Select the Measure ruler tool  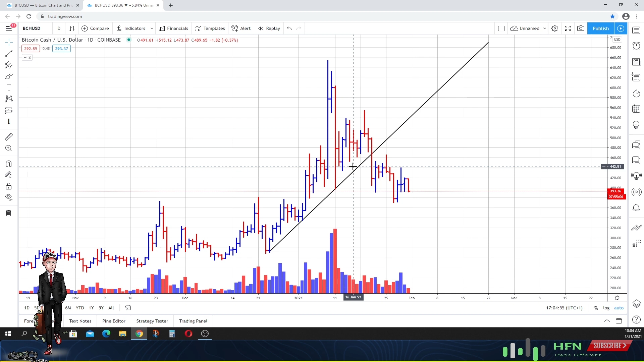[x=9, y=137]
